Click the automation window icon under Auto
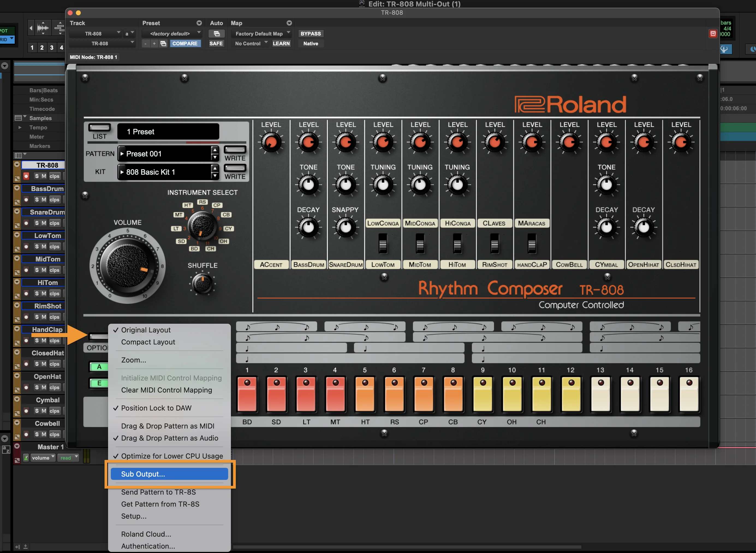The image size is (756, 553). point(217,34)
